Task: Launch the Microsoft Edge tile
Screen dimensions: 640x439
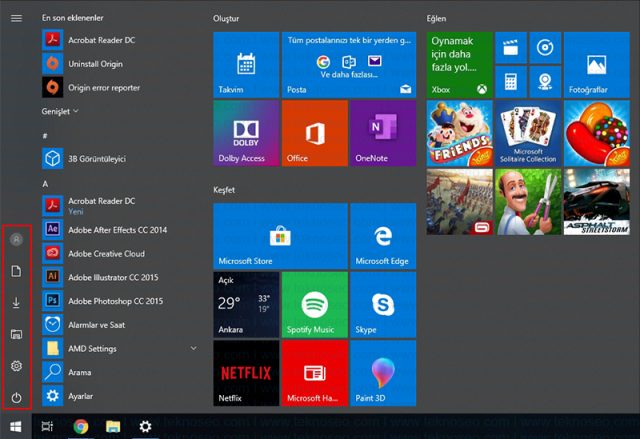Action: tap(383, 236)
